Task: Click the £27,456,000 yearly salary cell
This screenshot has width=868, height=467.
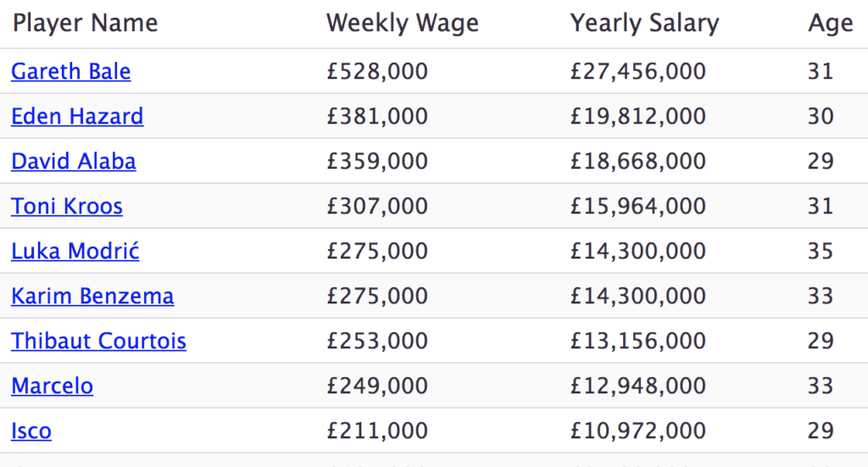Action: pyautogui.click(x=638, y=71)
